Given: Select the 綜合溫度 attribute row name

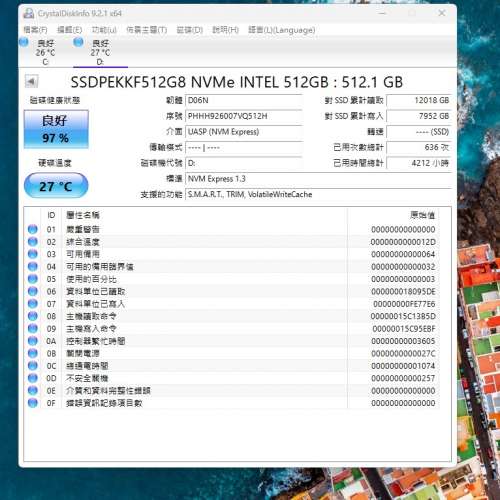Looking at the screenshot, I should pos(83,242).
